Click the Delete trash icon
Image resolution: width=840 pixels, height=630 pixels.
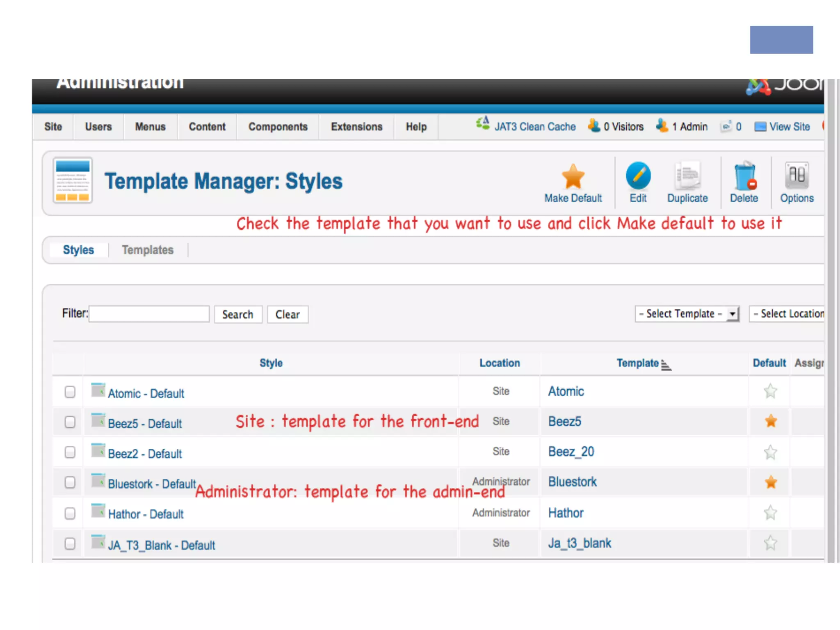tap(744, 176)
